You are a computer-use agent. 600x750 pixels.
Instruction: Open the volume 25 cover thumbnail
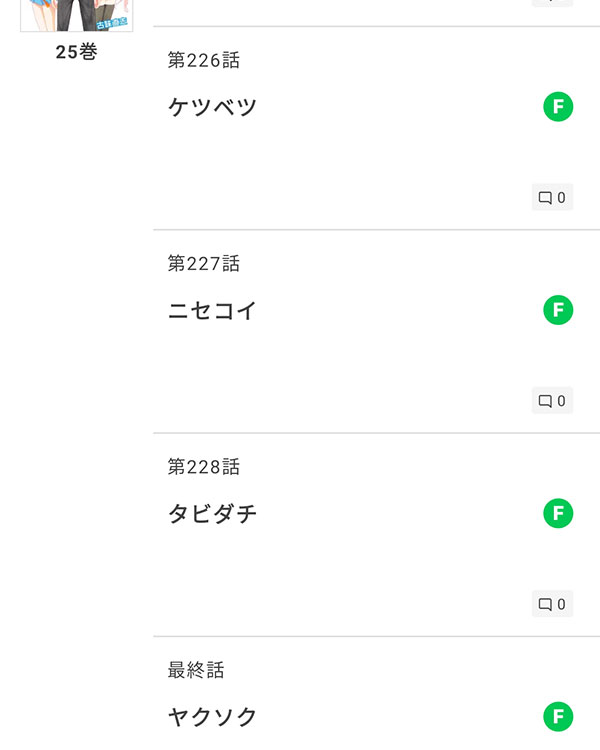(x=77, y=15)
